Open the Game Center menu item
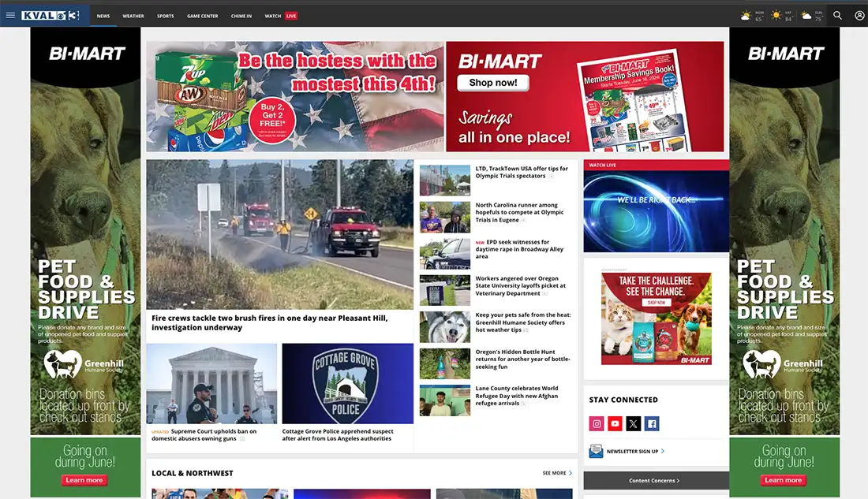Screen dimensions: 868x499 click(x=203, y=16)
